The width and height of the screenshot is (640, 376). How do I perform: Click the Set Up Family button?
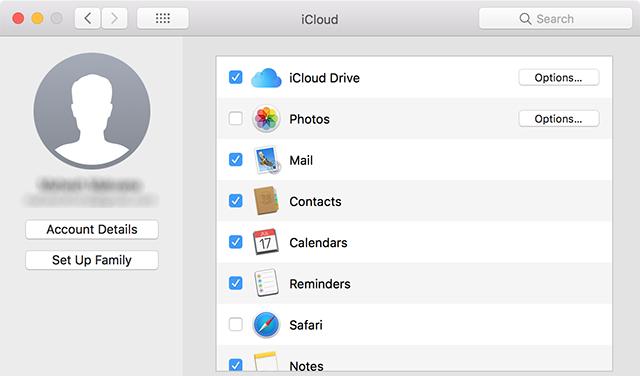(x=92, y=260)
